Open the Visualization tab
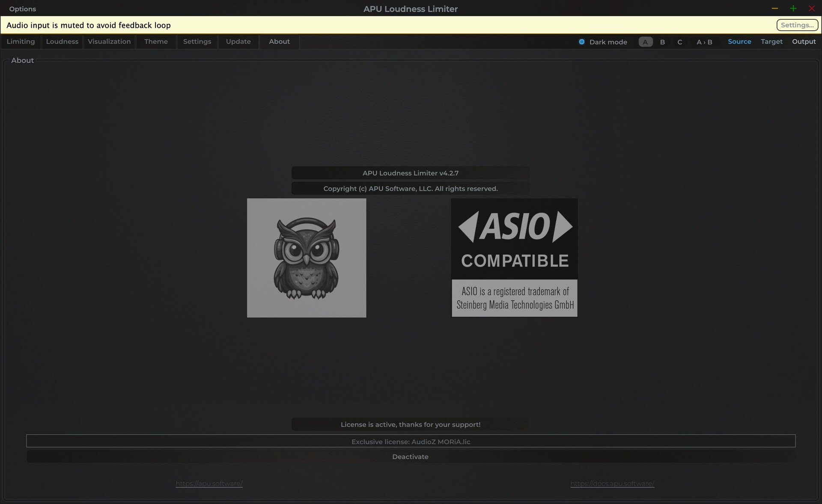Image resolution: width=822 pixels, height=504 pixels. (109, 42)
